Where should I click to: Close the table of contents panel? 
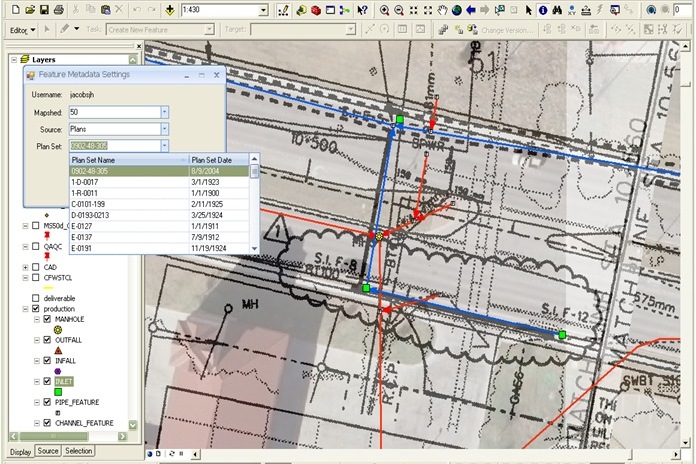point(139,46)
